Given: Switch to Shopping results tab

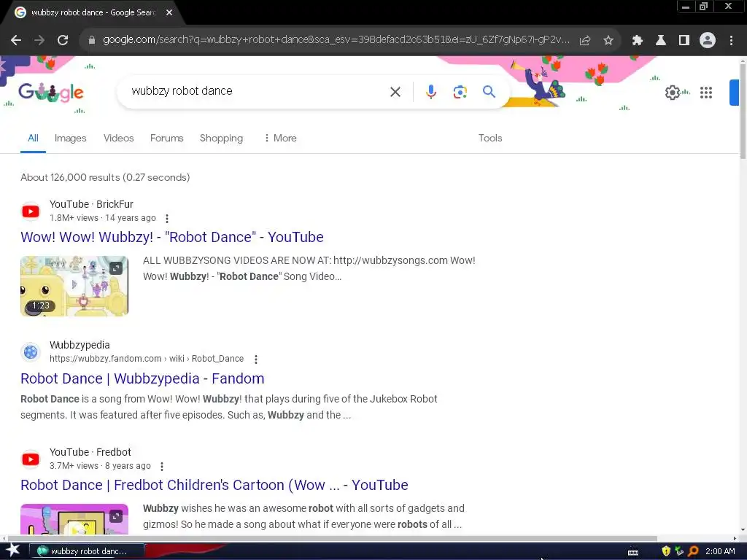Looking at the screenshot, I should coord(221,138).
